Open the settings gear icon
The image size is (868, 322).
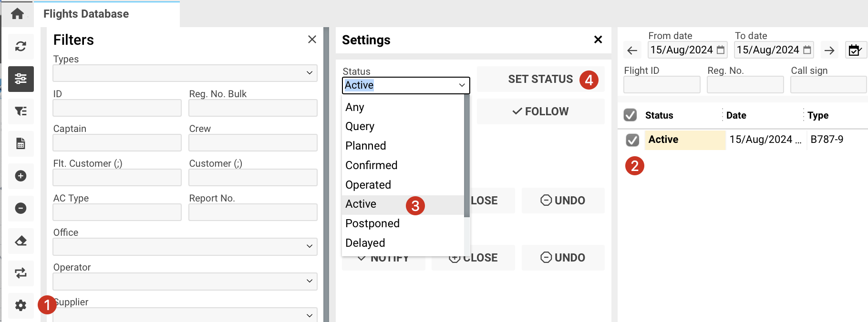21,305
